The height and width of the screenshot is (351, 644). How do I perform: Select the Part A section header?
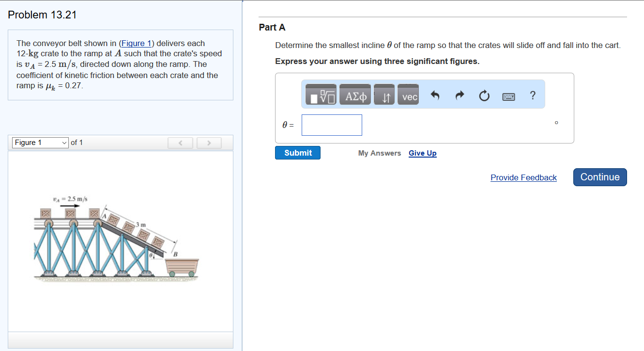tap(272, 28)
